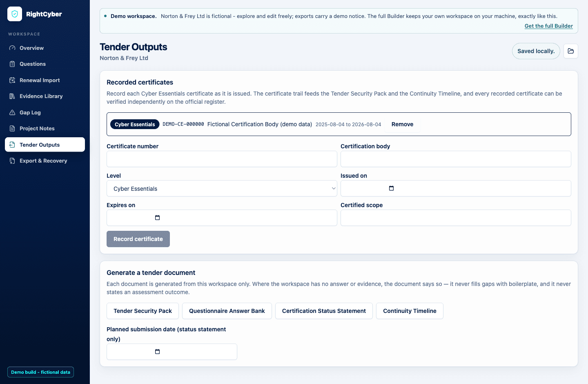Select Tender Outputs in sidebar
The height and width of the screenshot is (384, 588).
45,145
